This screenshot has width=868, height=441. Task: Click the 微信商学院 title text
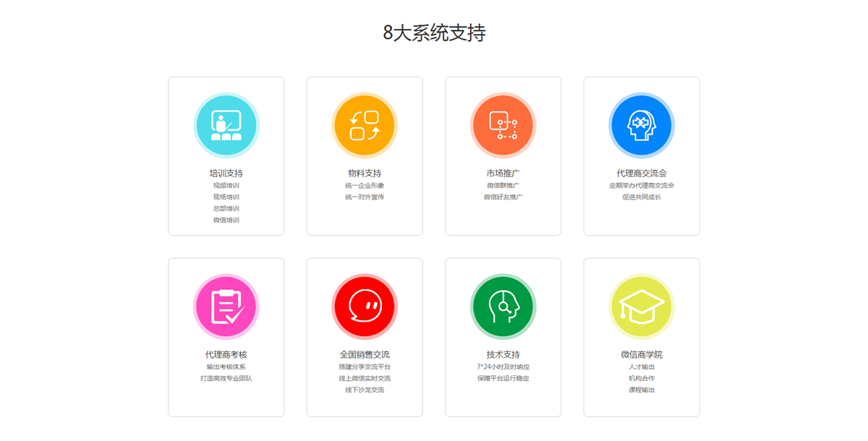[x=642, y=355]
